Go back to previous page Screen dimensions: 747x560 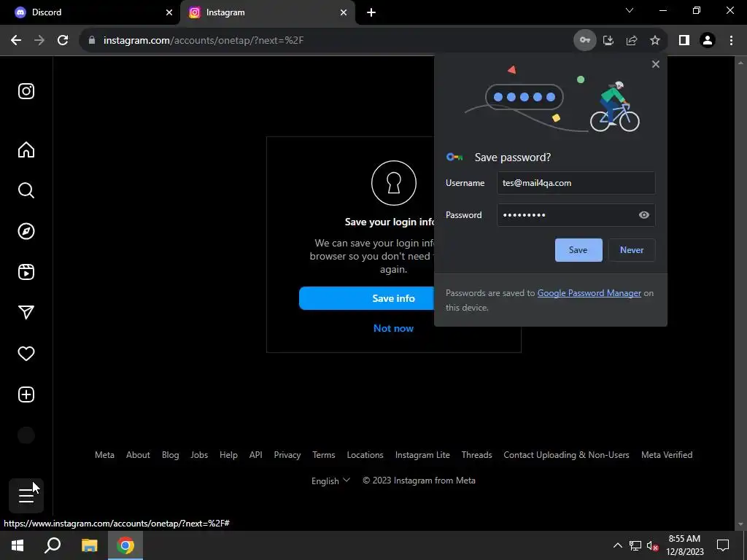pyautogui.click(x=16, y=40)
